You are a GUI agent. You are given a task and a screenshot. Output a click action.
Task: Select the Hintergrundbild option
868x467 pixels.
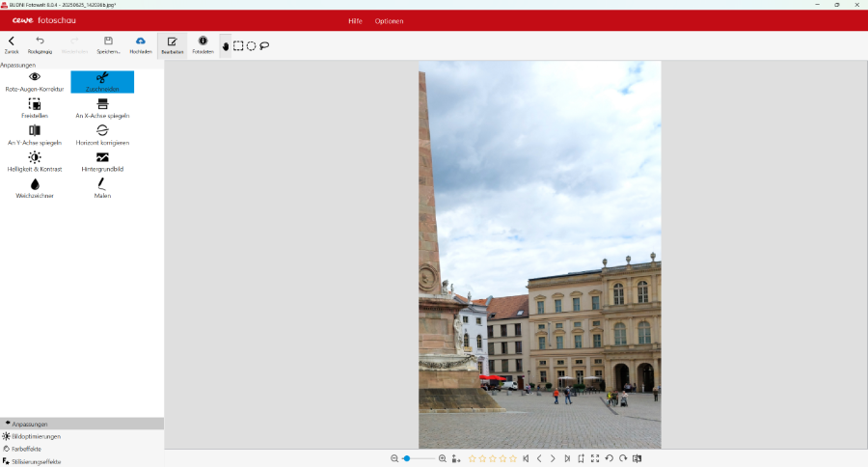(x=102, y=162)
